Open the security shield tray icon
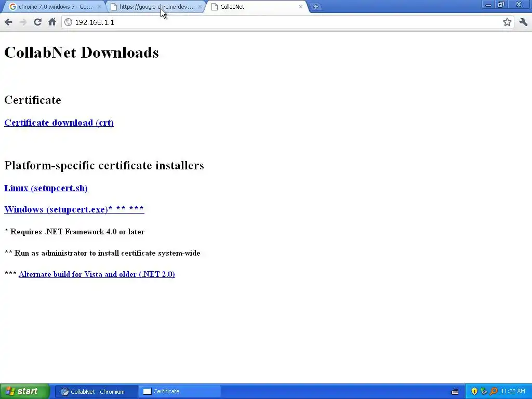Viewport: 532px width, 399px height. click(474, 392)
